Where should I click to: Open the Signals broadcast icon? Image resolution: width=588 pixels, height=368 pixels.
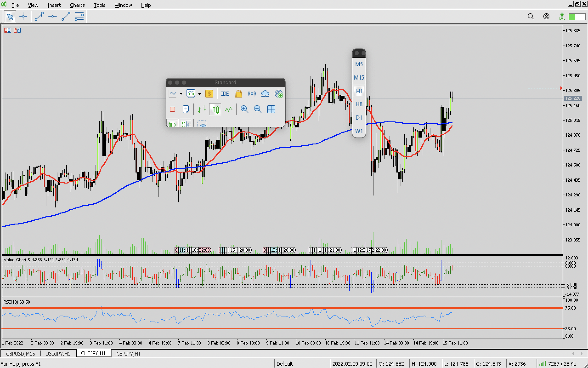(252, 94)
